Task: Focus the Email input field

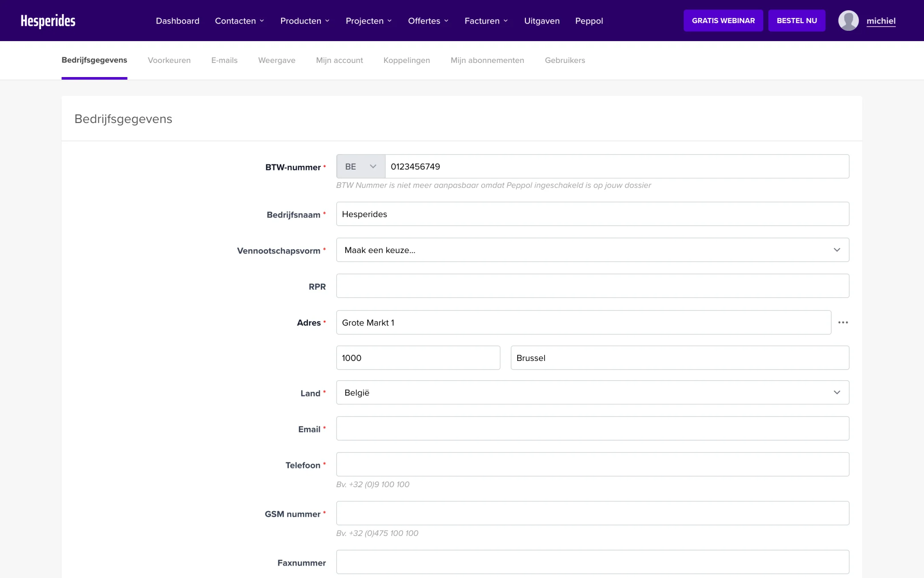Action: coord(592,429)
